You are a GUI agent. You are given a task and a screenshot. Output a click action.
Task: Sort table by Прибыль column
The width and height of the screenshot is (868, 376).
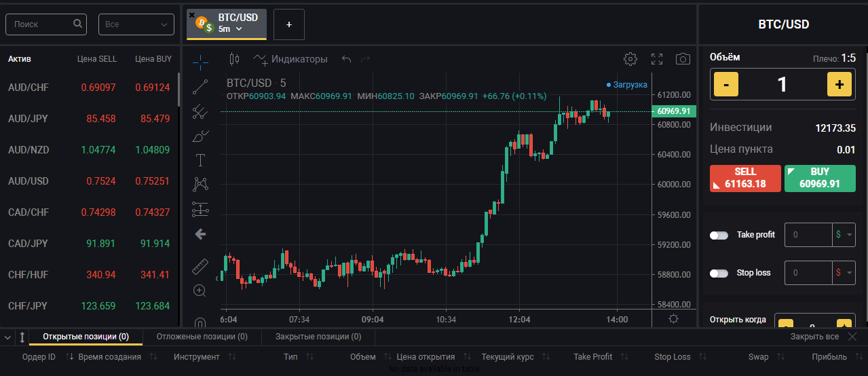pyautogui.click(x=836, y=357)
